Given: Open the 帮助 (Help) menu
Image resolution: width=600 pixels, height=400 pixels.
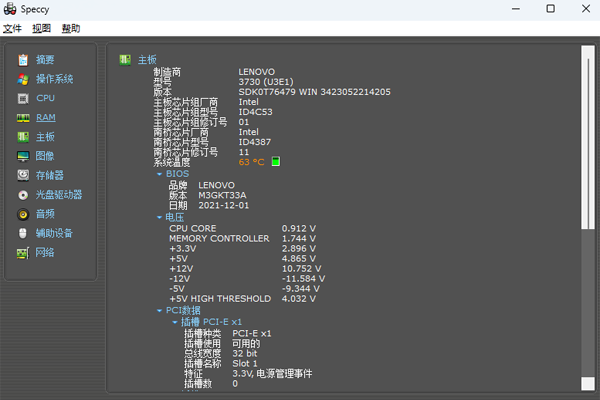Looking at the screenshot, I should click(x=71, y=28).
